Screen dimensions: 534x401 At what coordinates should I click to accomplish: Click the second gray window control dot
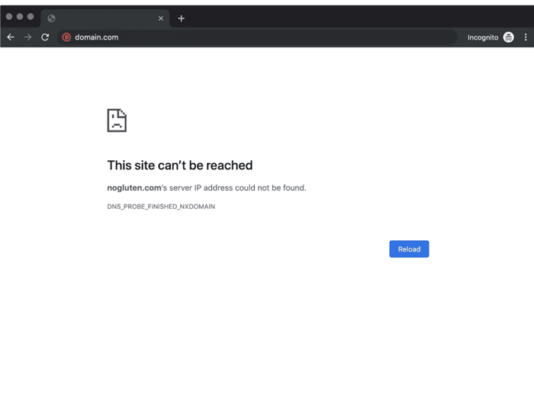pos(20,16)
